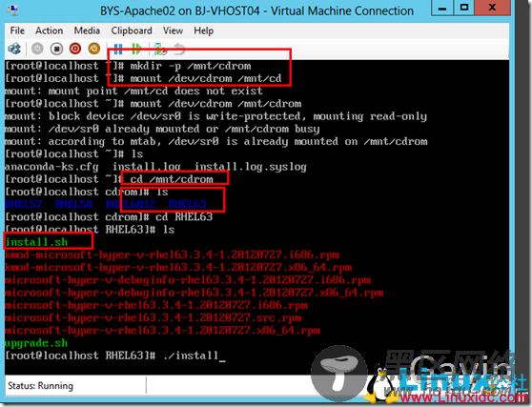Click the 'cd RHEL63' command
Screen dimensions: 532x407
(184, 216)
